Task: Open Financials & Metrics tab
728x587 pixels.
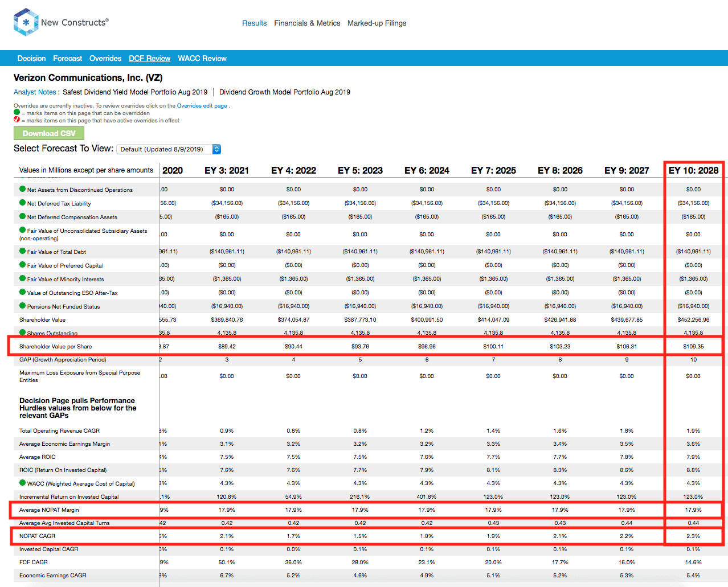Action: 307,23
